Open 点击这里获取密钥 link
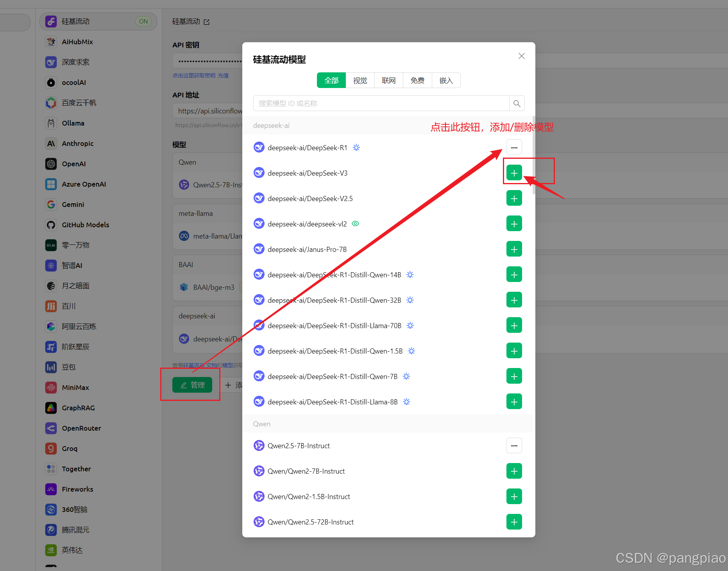The image size is (728, 571). (x=194, y=75)
